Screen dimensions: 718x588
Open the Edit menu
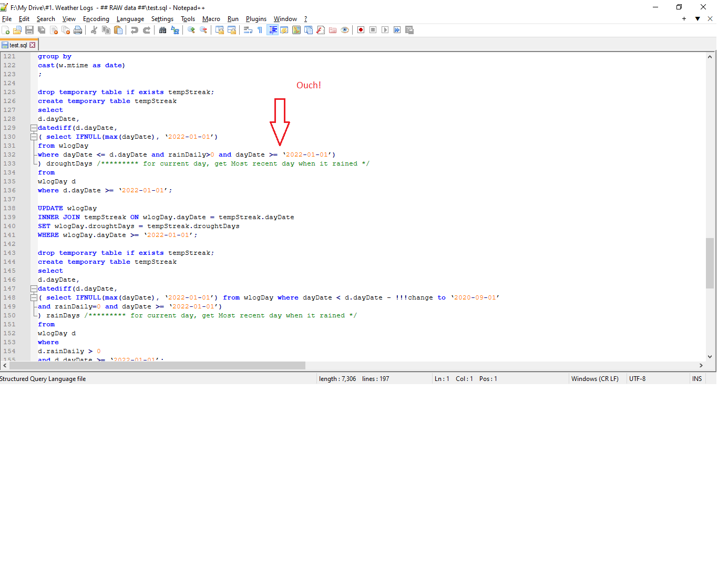[24, 19]
